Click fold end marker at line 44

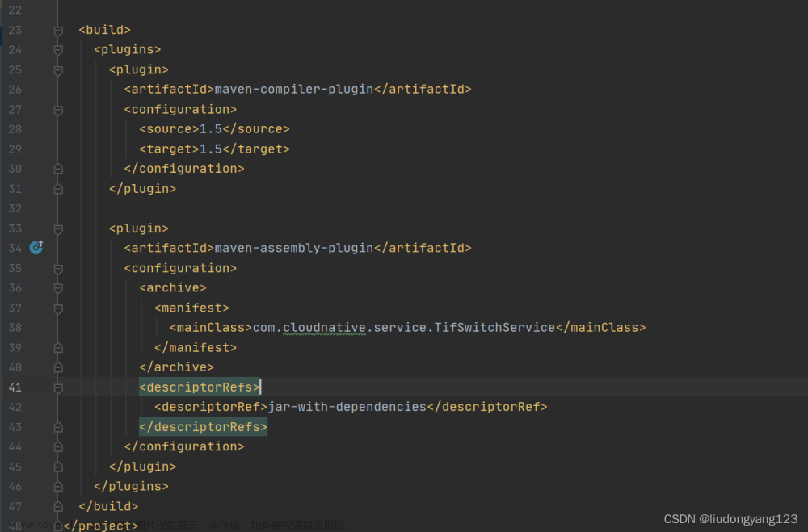click(58, 447)
